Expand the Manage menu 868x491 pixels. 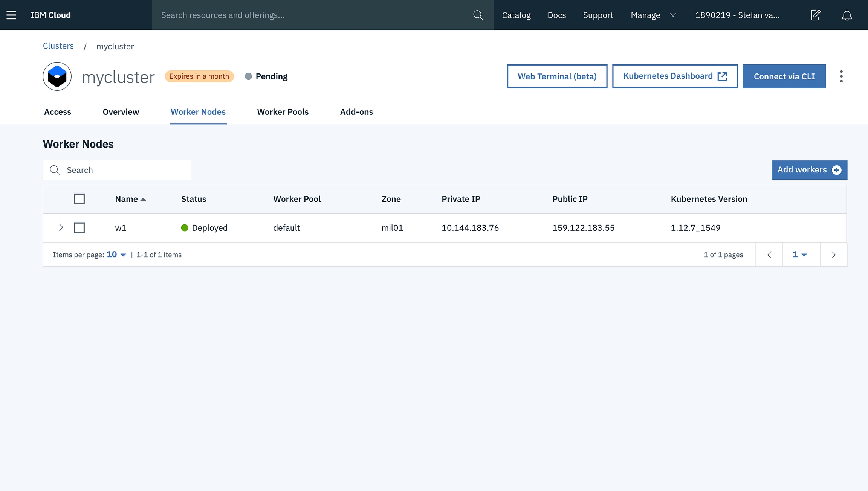(653, 15)
